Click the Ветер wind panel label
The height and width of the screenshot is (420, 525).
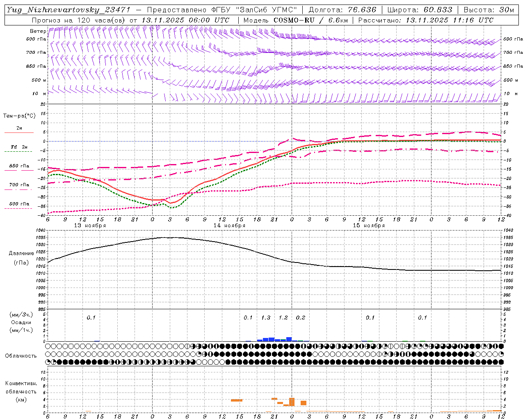38,31
